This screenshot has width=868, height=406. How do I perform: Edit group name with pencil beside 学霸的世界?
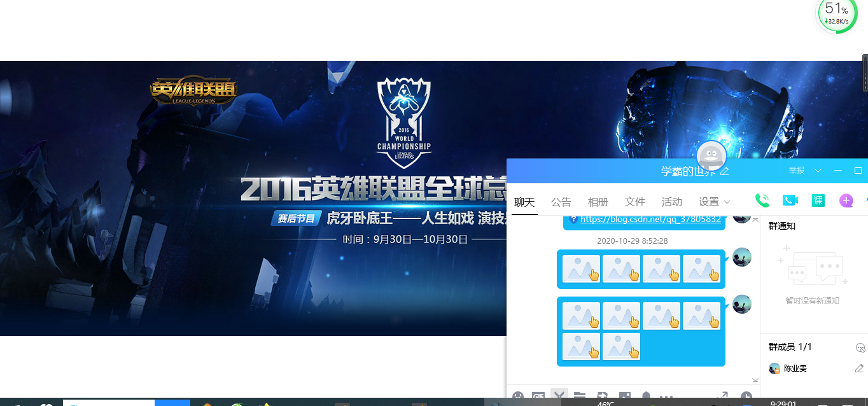[x=724, y=171]
